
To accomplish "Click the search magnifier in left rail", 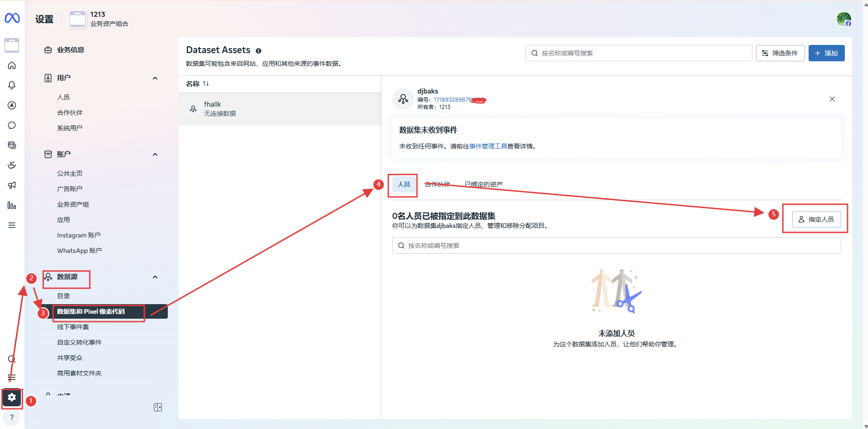I will 12,359.
